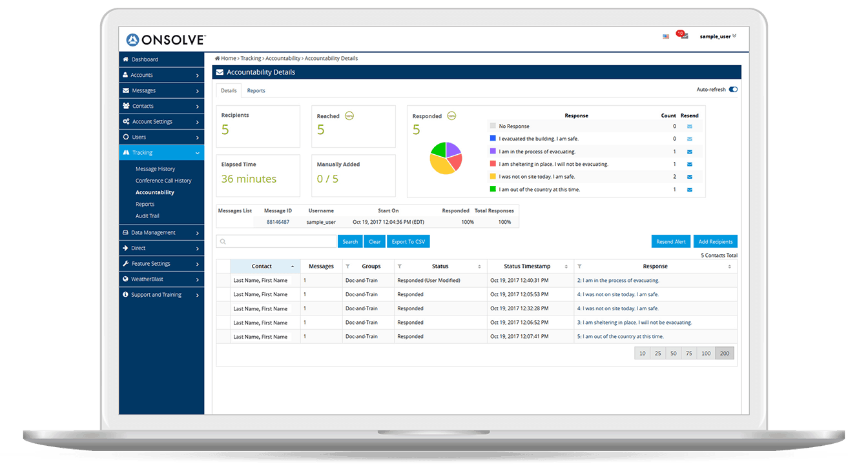The image size is (868, 471).
Task: Resend to 'I evacuated the building' responders
Action: (x=690, y=139)
